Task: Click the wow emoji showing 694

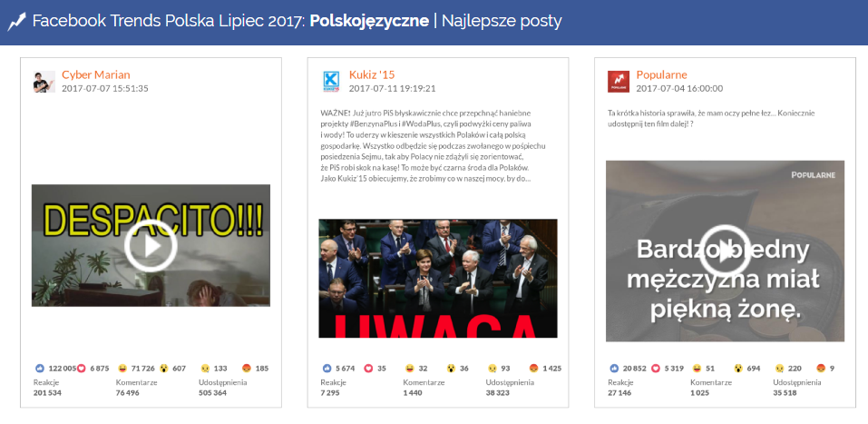Action: [x=738, y=368]
